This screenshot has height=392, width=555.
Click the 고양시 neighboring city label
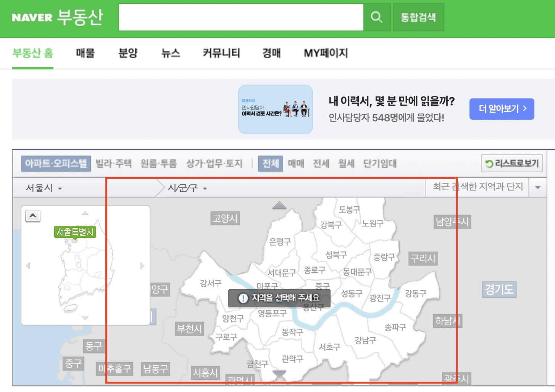[225, 218]
